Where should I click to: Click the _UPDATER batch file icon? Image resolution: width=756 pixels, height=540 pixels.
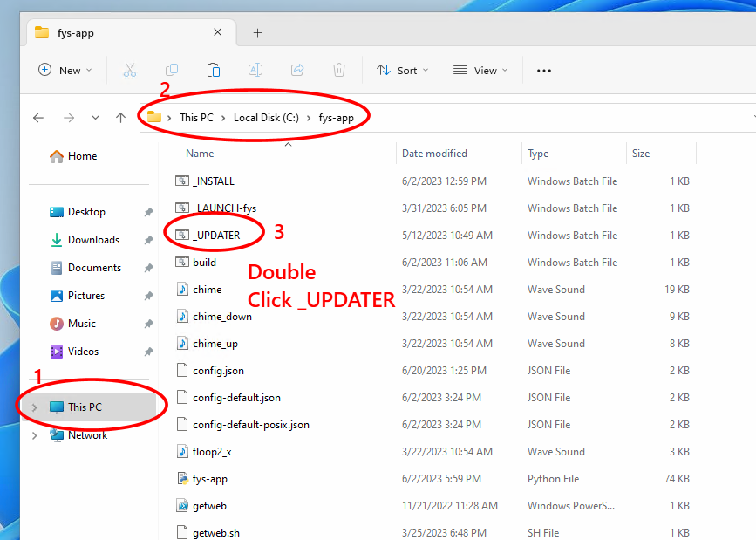(x=181, y=236)
